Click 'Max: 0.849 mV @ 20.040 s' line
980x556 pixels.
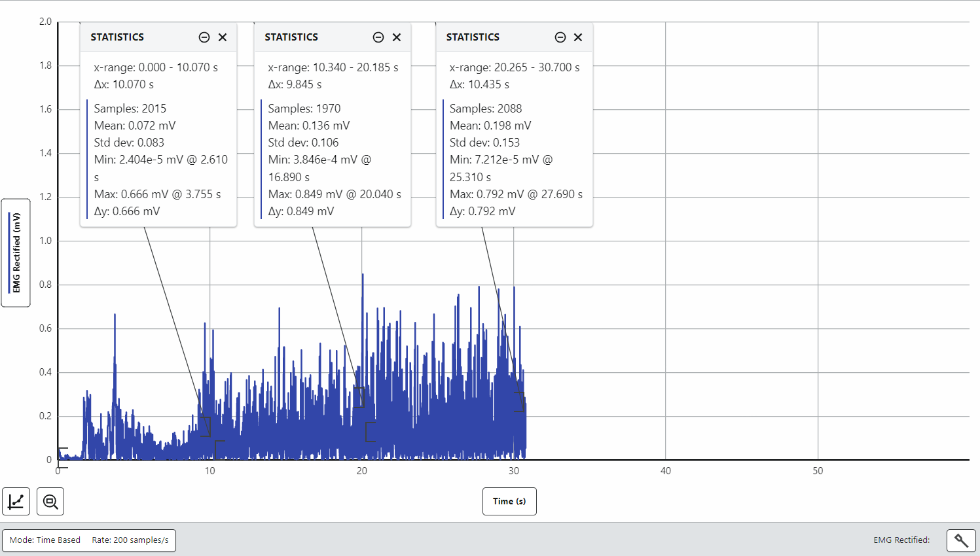point(335,194)
